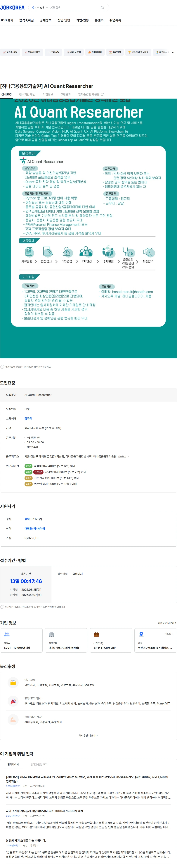Open the 콘텐츠 menu
This screenshot has width=177, height=868.
[99, 20]
